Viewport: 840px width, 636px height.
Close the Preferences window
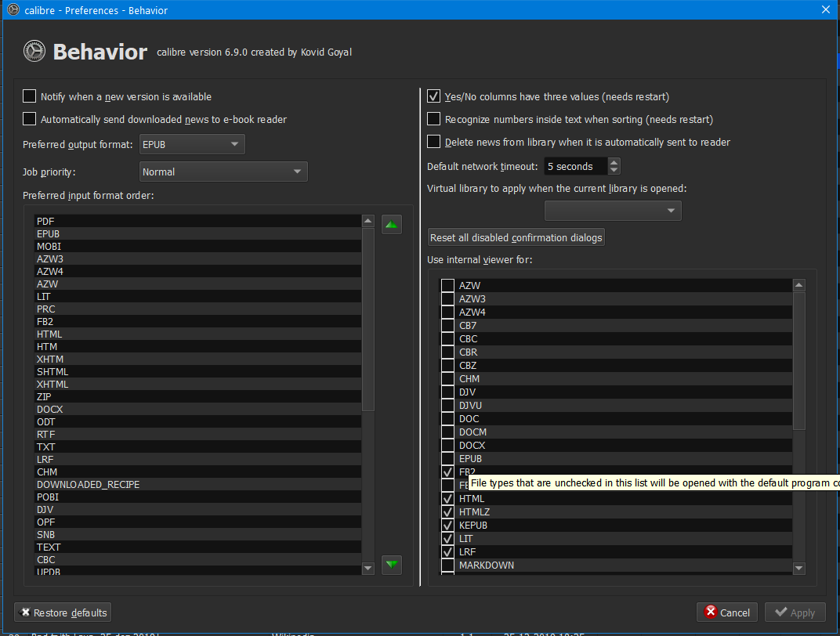(x=826, y=9)
